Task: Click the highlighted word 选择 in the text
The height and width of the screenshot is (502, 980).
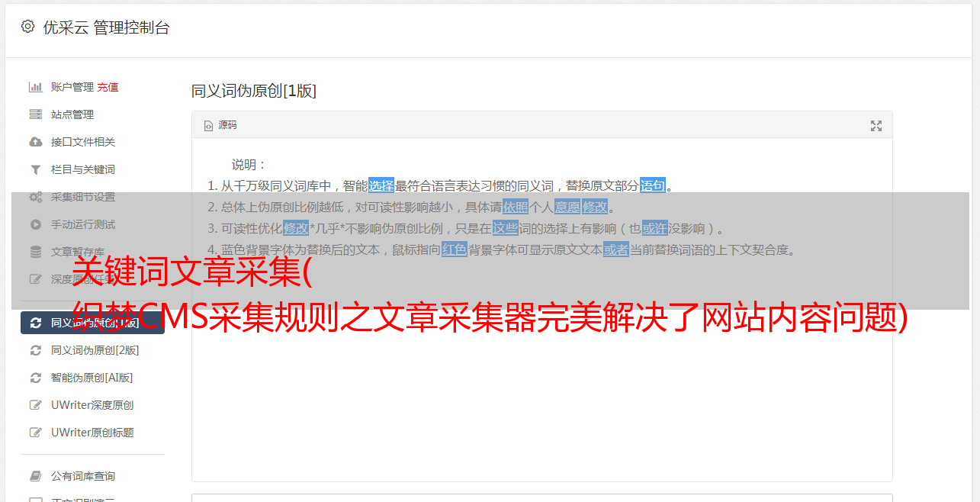Action: tap(381, 185)
